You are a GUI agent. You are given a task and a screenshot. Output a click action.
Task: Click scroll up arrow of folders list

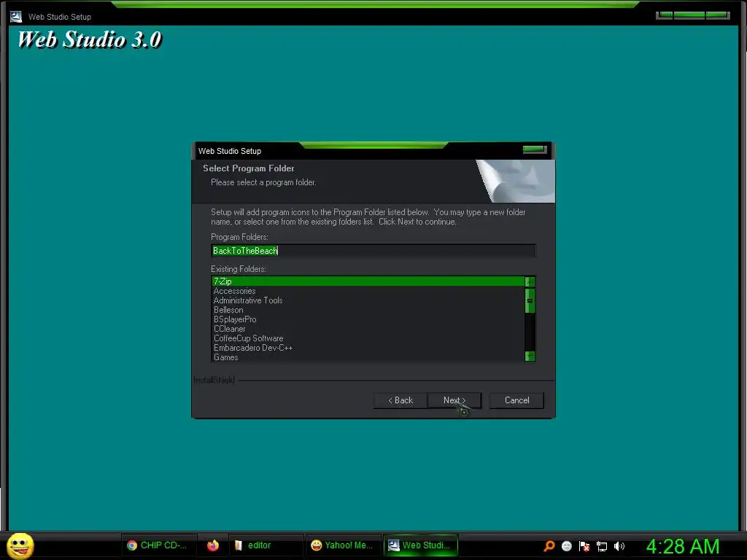(530, 282)
